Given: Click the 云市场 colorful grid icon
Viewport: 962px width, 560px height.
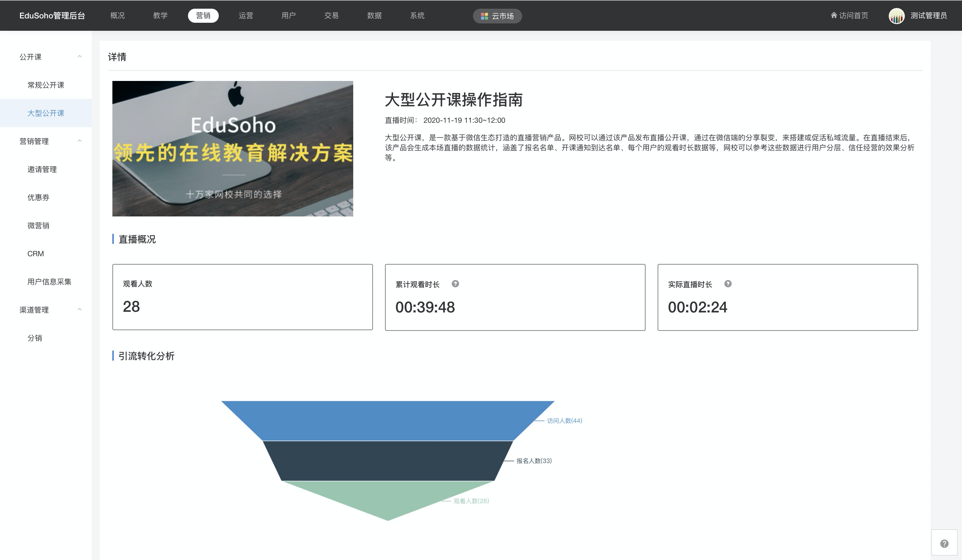Looking at the screenshot, I should tap(484, 16).
